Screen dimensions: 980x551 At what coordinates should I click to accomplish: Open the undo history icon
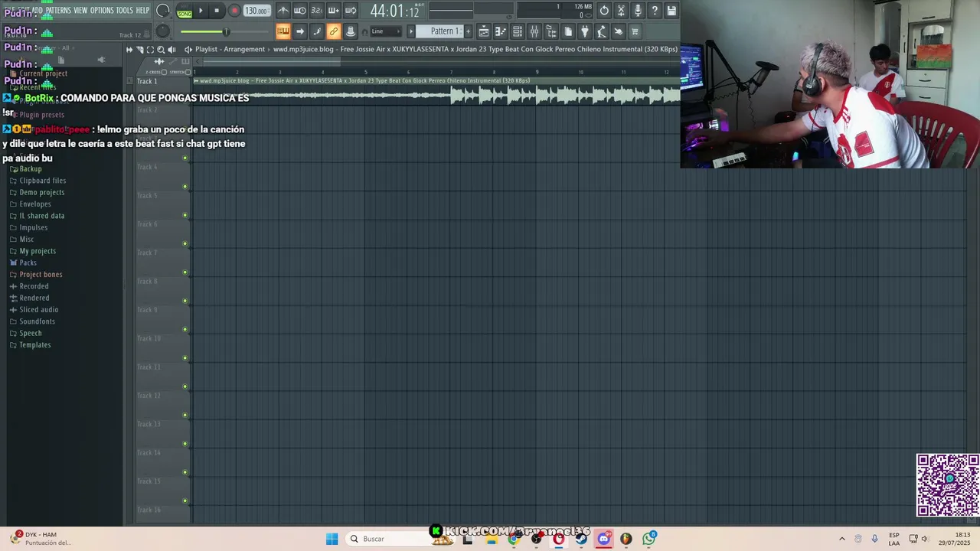point(604,11)
